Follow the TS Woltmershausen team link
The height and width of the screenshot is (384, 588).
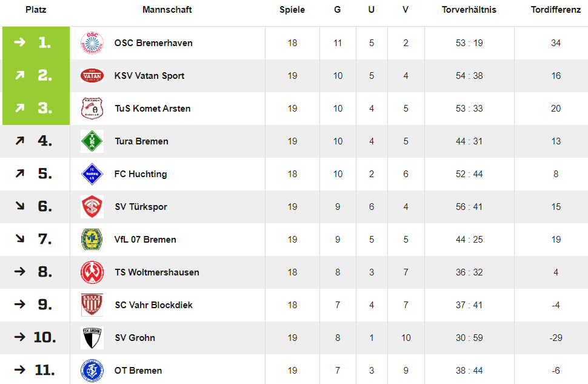tap(157, 272)
